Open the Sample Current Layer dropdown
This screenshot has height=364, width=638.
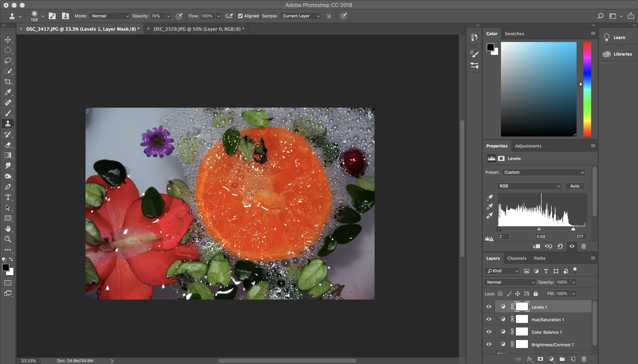click(300, 16)
